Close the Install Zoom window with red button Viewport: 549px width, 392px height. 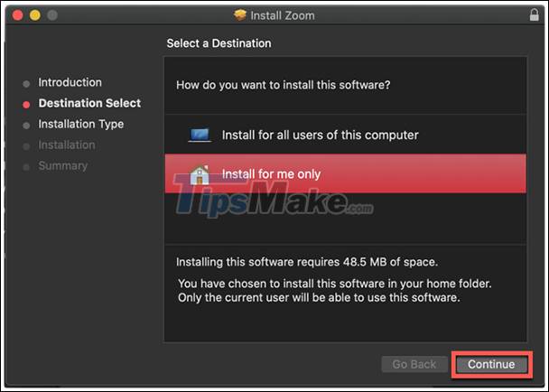click(17, 15)
